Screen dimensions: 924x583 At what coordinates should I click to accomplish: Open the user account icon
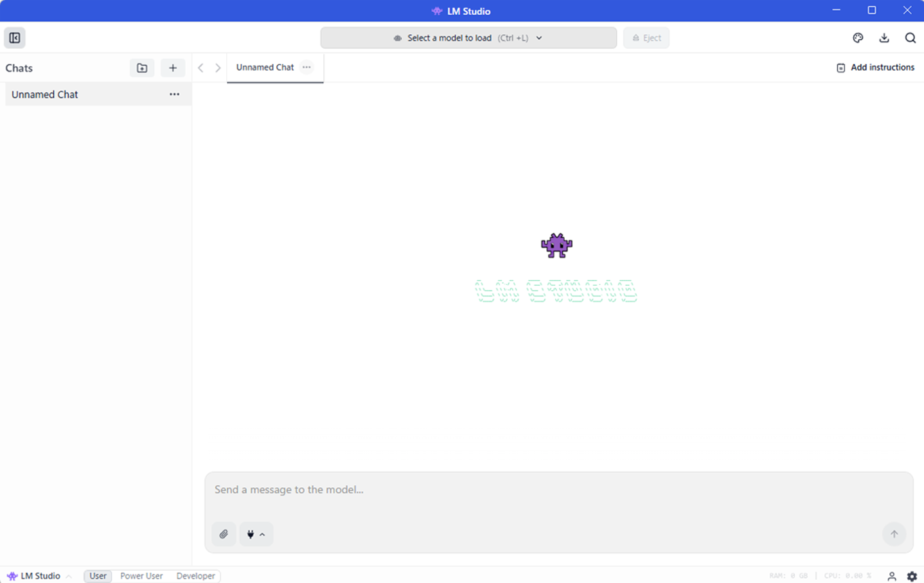coord(892,576)
